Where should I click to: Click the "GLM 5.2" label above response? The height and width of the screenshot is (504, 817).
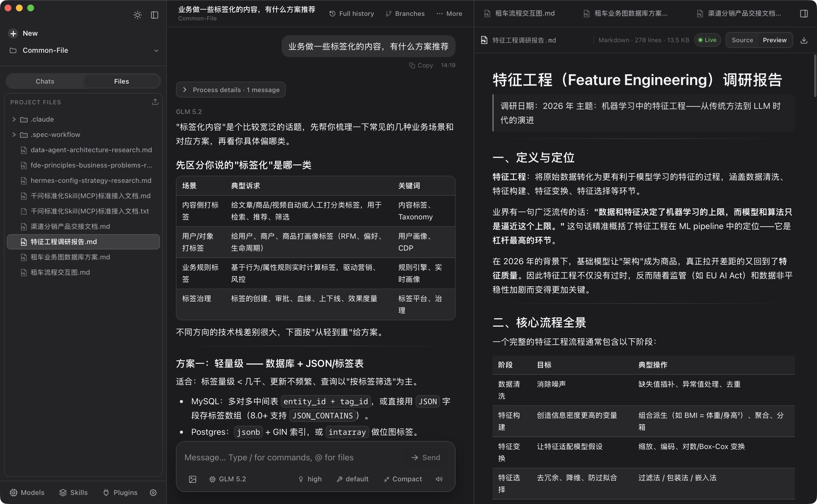(189, 112)
